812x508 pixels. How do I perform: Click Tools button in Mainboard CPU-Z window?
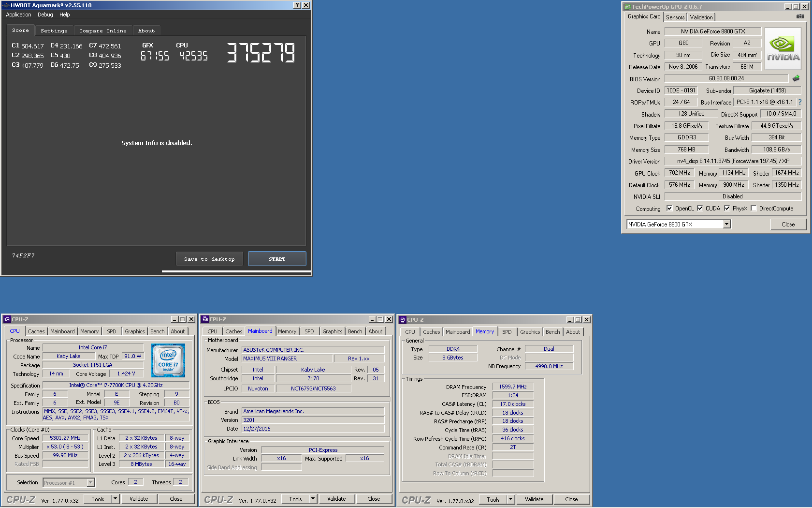click(296, 499)
